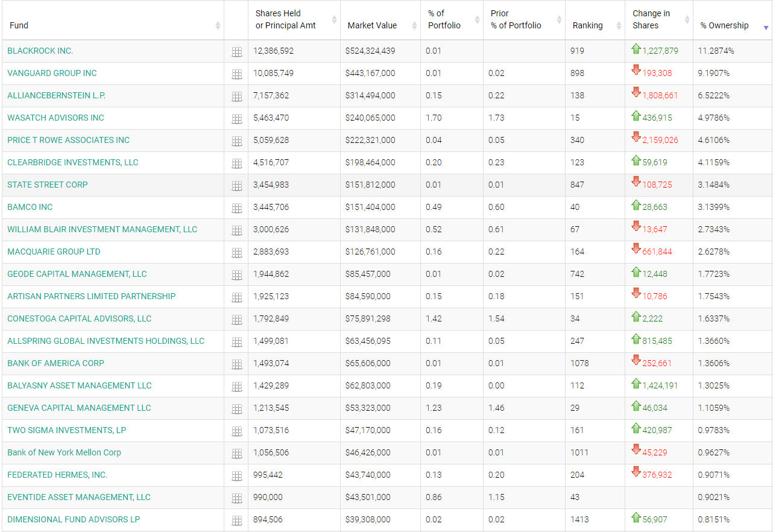Open FEDERATED HERMES, INC. fund link
This screenshot has height=532, width=773.
tap(57, 475)
